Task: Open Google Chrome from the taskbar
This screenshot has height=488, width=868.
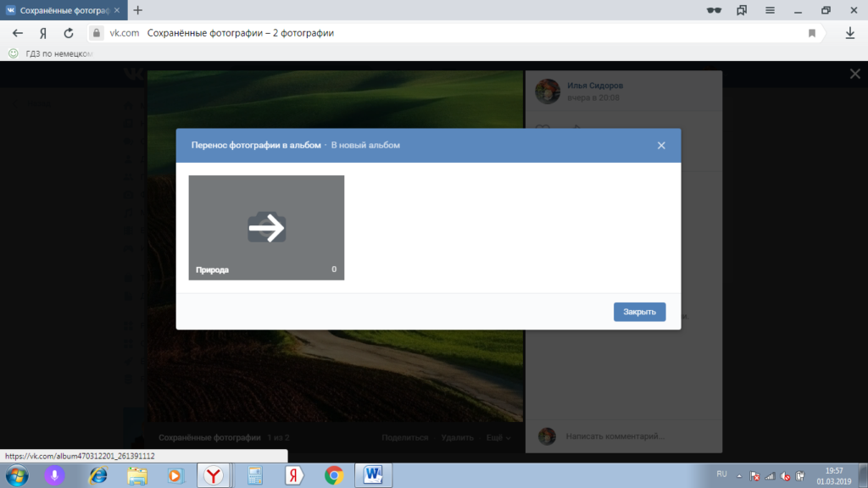Action: click(334, 475)
